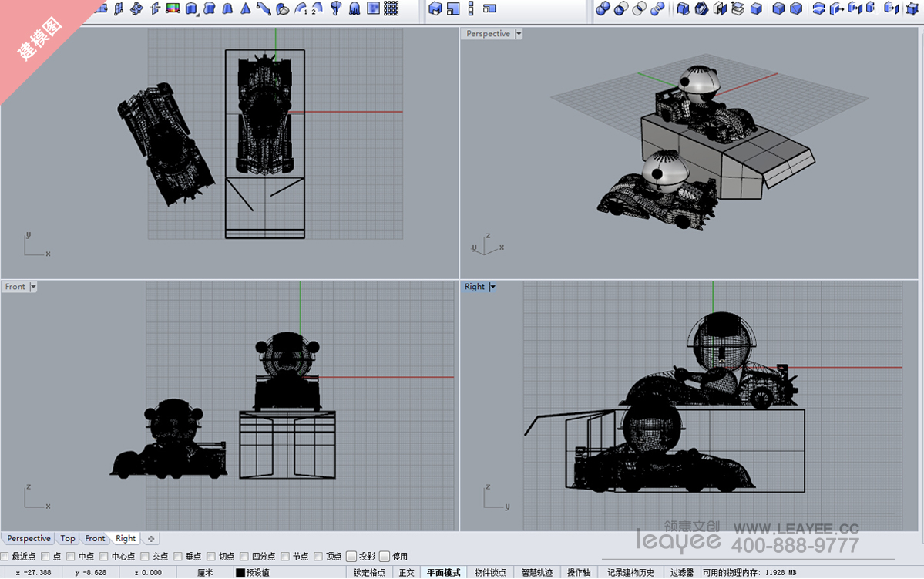Open the Right viewport title dropdown
This screenshot has width=924, height=579.
coord(492,287)
